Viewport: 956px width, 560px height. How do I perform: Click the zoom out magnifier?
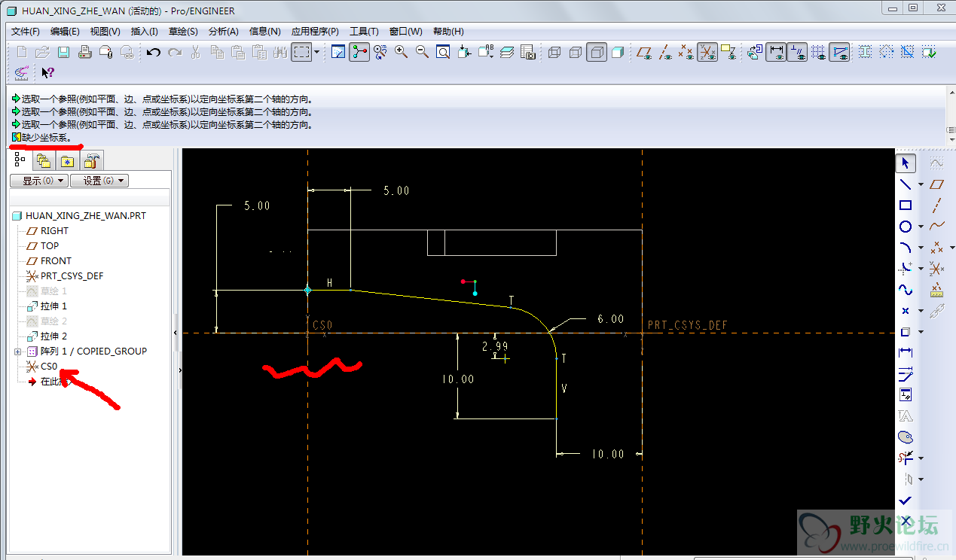click(423, 52)
